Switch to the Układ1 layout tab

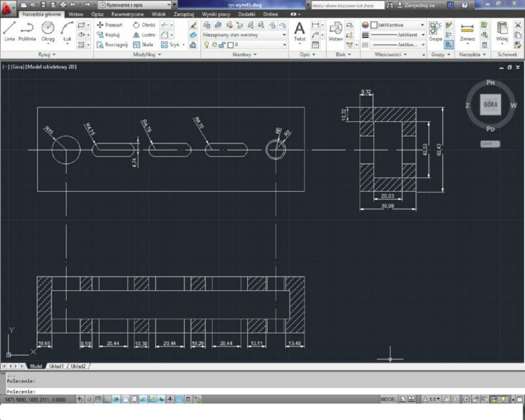pos(56,366)
